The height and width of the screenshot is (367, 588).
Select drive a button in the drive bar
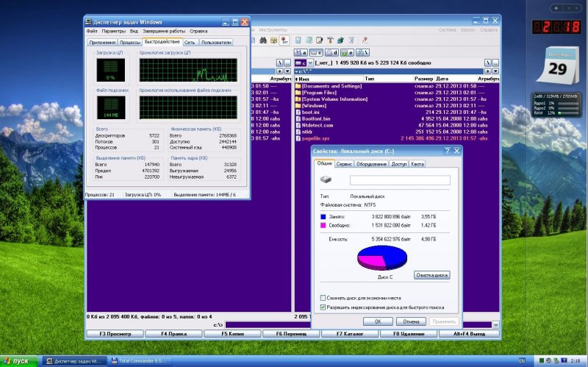click(301, 53)
